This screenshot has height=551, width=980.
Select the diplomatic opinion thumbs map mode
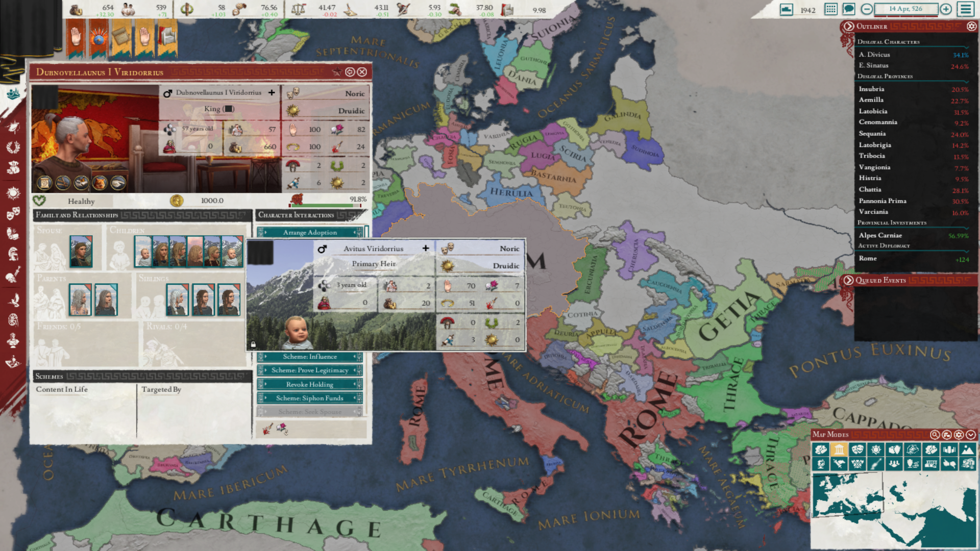949,464
